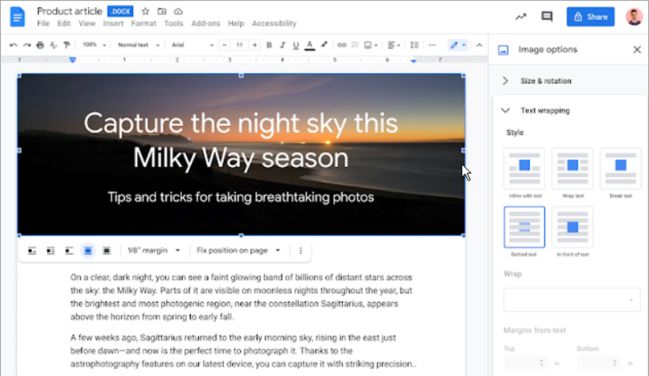649x376 pixels.
Task: Open the activity dashboard trend icon
Action: point(521,17)
